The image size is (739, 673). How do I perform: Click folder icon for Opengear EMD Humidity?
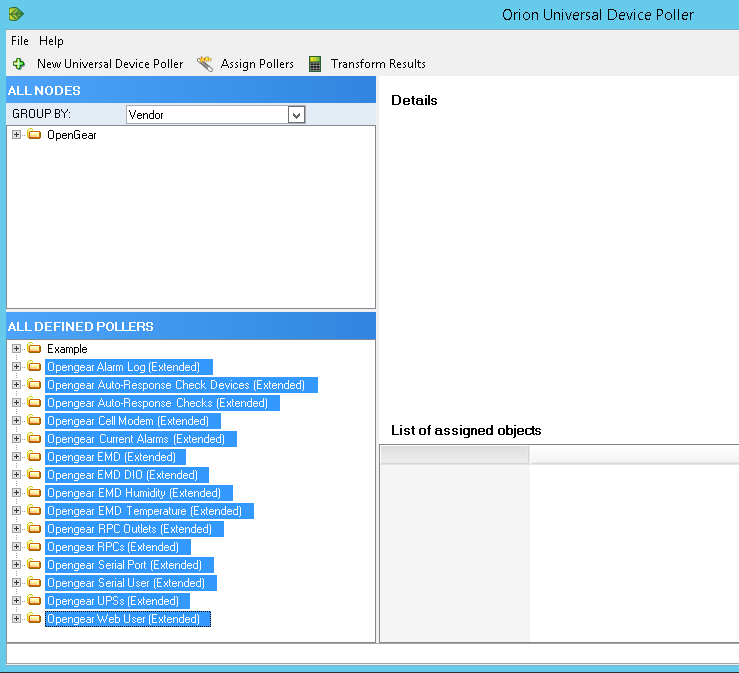click(34, 492)
